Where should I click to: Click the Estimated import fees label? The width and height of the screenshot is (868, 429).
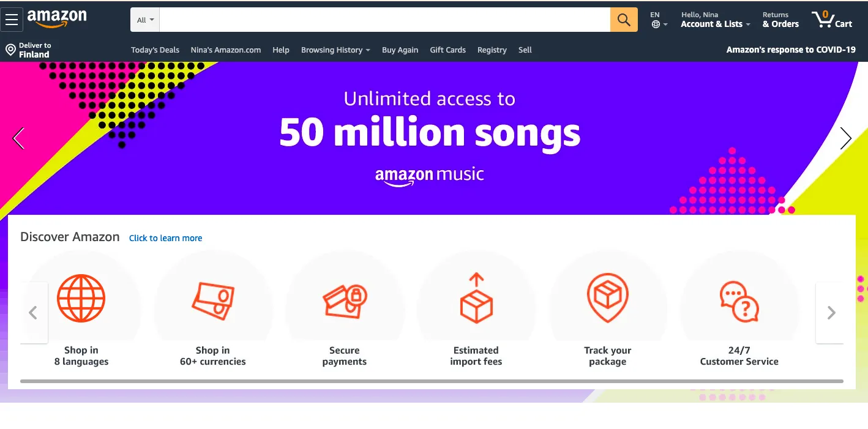[x=476, y=356]
